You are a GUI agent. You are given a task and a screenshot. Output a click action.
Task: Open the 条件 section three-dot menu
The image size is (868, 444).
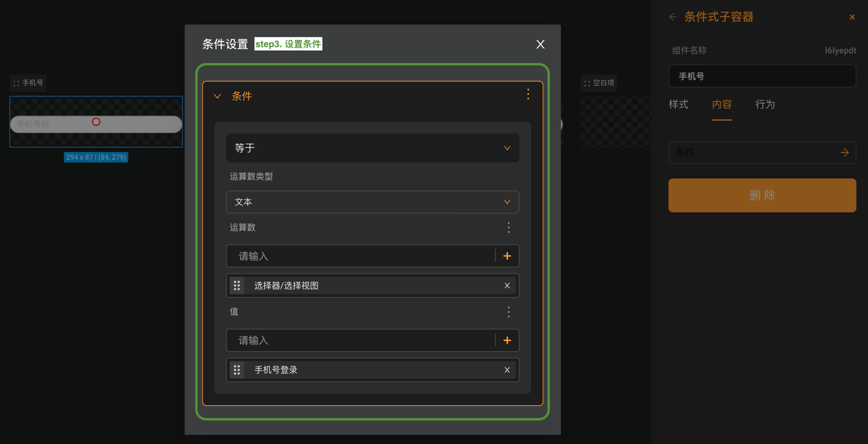(528, 95)
